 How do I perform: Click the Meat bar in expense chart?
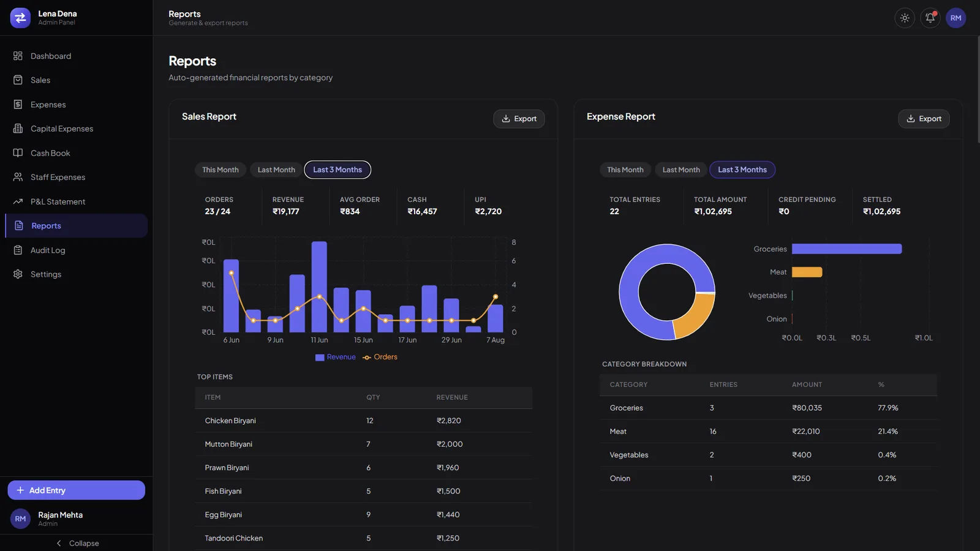click(807, 272)
